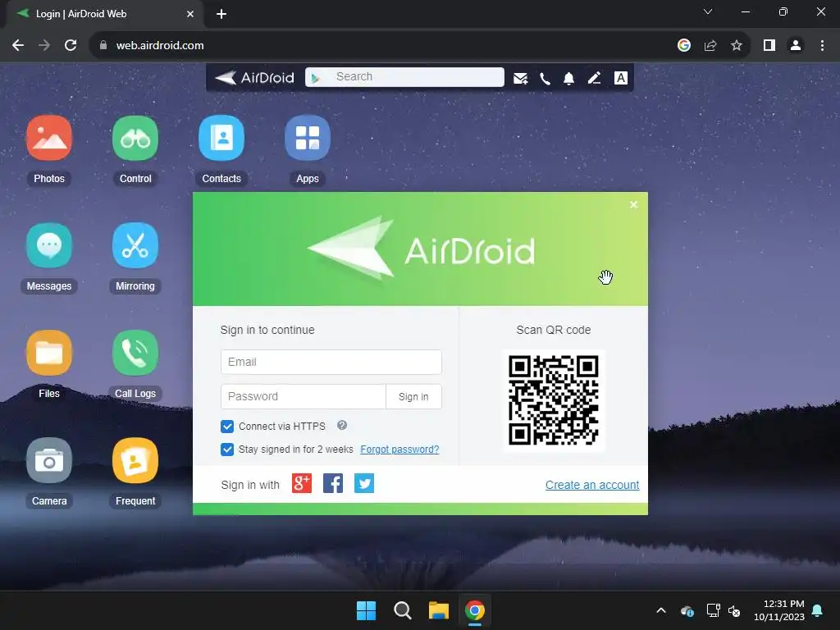
Task: Open the Messages app icon
Action: (x=49, y=245)
